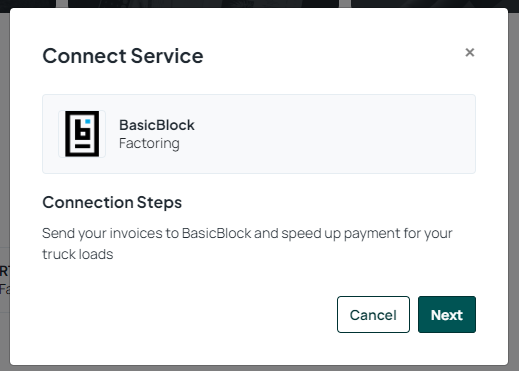
Task: Click empty area of BasicBlock service card
Action: pyautogui.click(x=333, y=134)
